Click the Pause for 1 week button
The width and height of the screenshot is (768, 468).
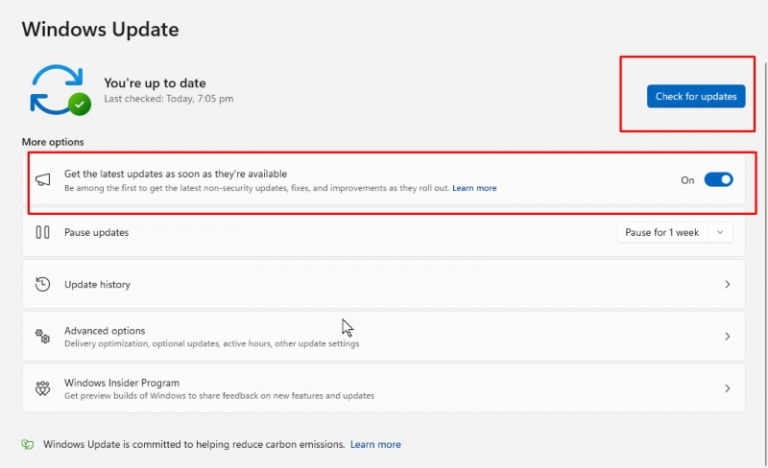tap(662, 232)
